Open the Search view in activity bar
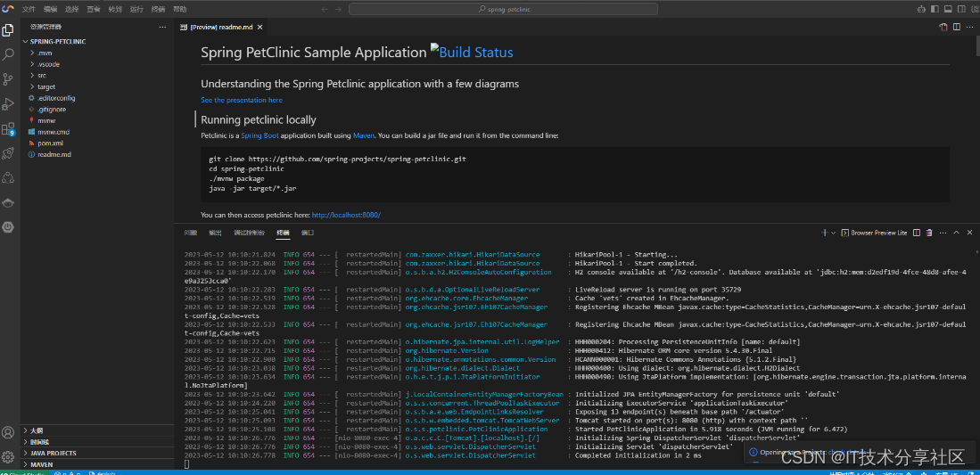Screen dimensions: 980x475 tap(8, 54)
